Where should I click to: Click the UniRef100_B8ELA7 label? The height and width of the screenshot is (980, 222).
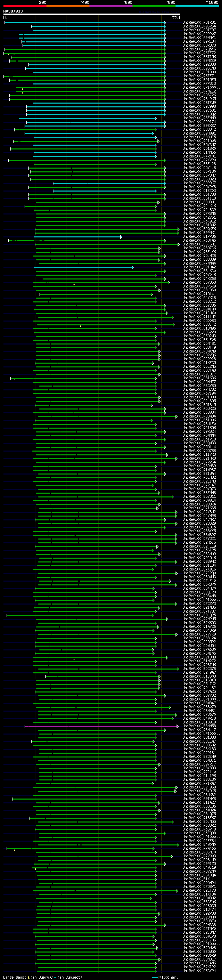click(x=199, y=741)
